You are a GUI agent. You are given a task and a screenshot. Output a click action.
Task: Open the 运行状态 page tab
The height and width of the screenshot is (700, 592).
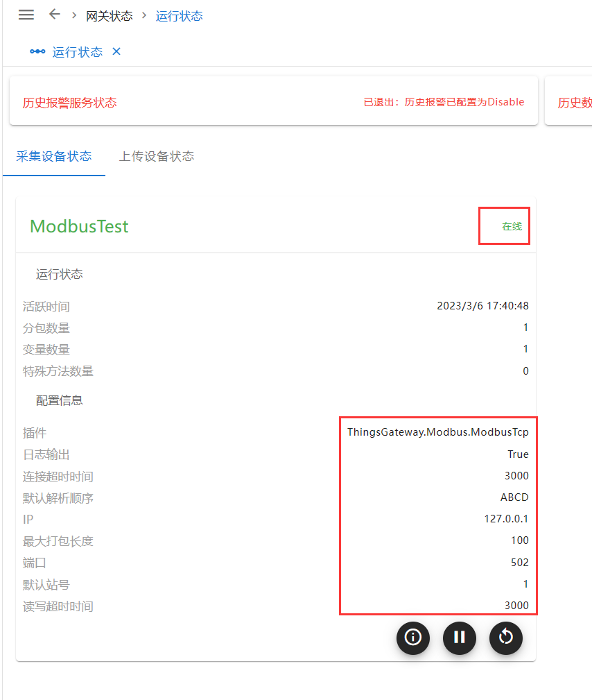(x=77, y=52)
